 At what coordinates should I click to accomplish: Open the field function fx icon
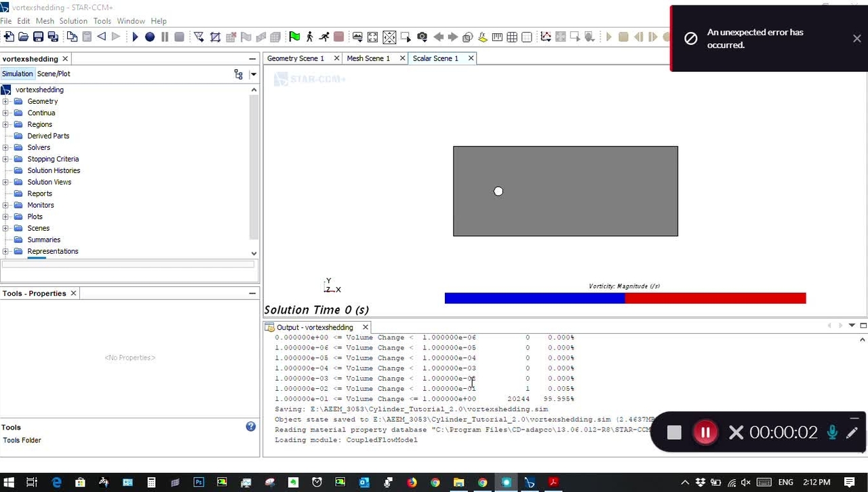tap(483, 37)
